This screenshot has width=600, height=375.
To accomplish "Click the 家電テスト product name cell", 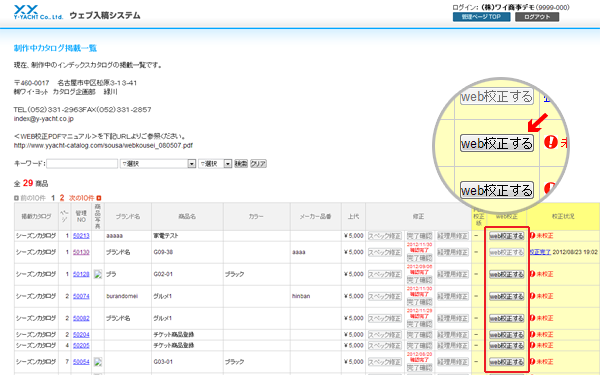I will click(x=187, y=236).
